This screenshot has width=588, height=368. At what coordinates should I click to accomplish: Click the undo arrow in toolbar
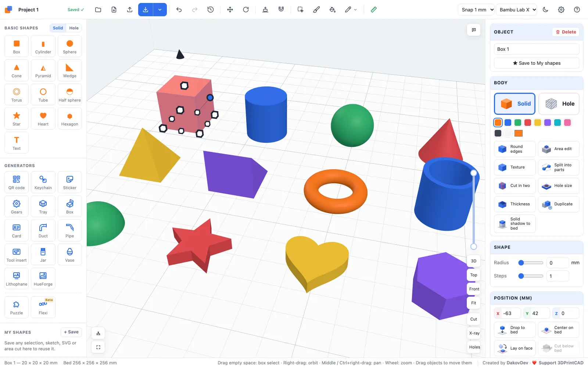pos(179,10)
